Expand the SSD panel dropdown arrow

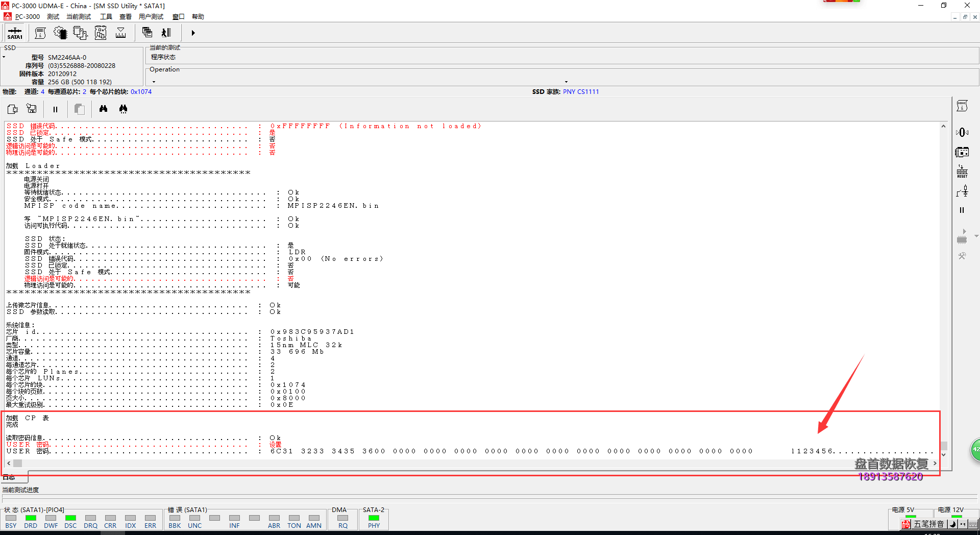click(4, 57)
